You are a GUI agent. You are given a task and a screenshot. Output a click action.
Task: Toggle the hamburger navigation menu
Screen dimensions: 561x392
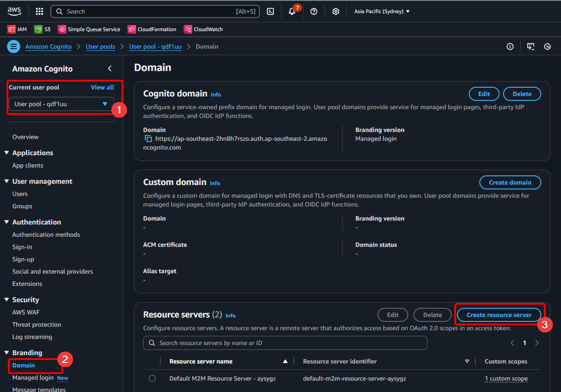tap(14, 46)
